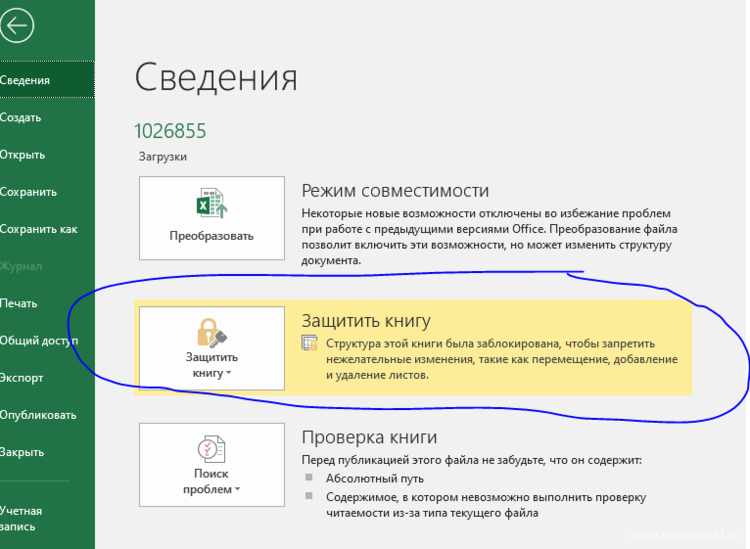Click the protected workbook structure icon
Screen dimensions: 750x549
[x=309, y=343]
